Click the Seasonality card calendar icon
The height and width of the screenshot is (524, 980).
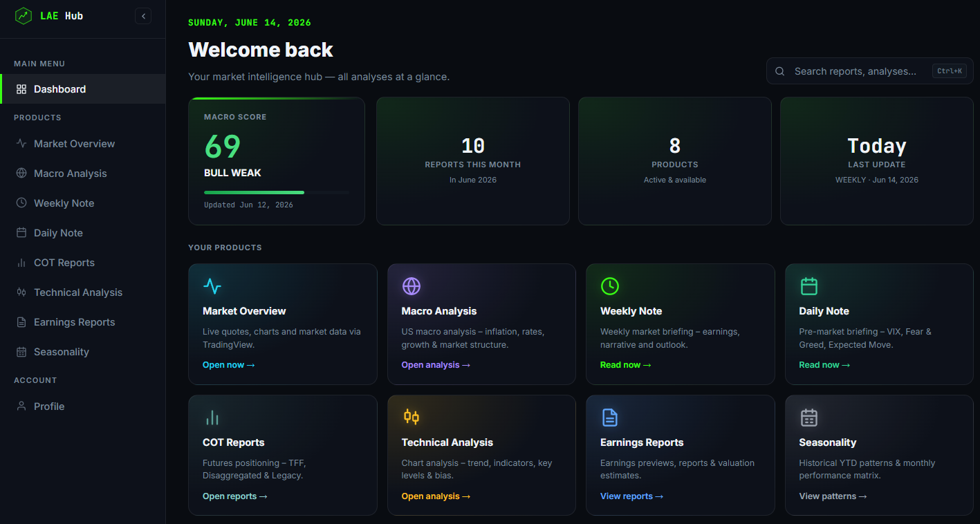tap(809, 418)
